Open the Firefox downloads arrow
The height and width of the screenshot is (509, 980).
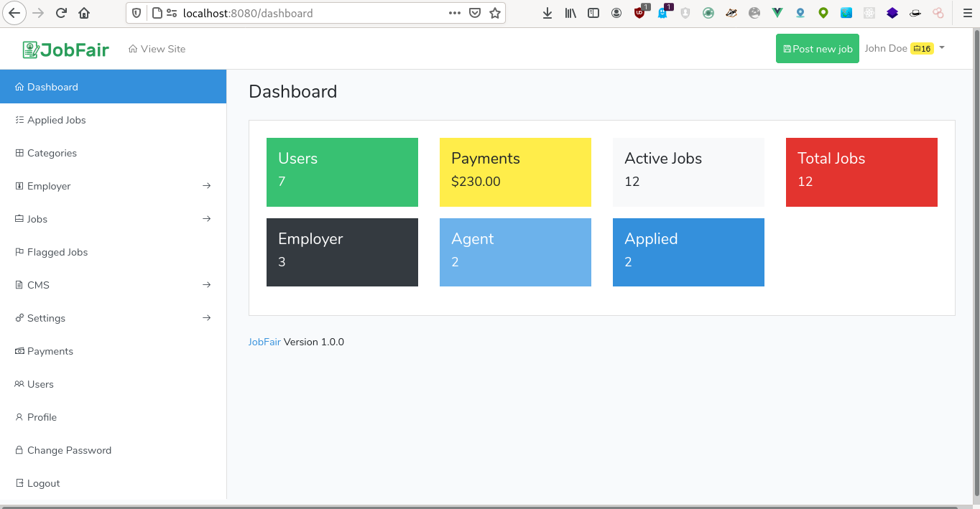point(547,13)
